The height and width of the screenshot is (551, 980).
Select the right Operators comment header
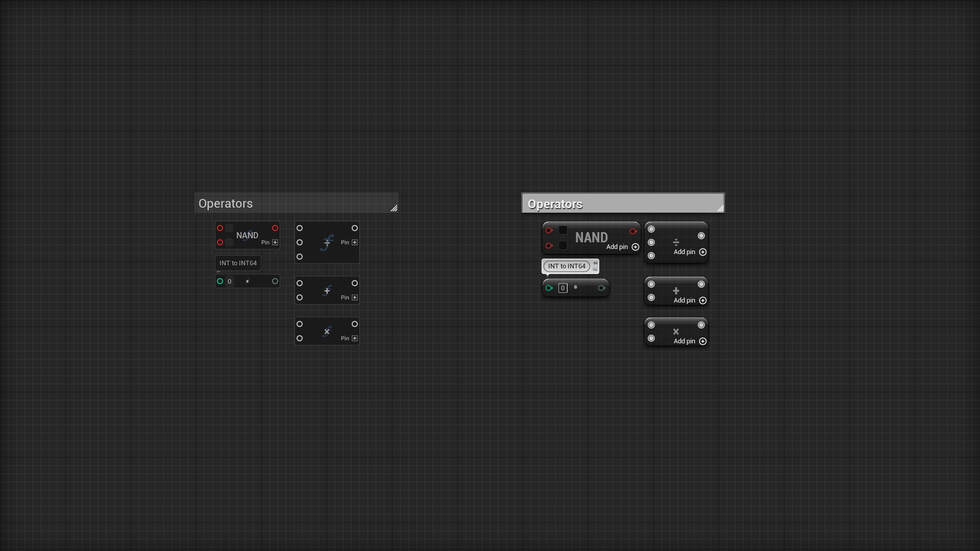[555, 204]
